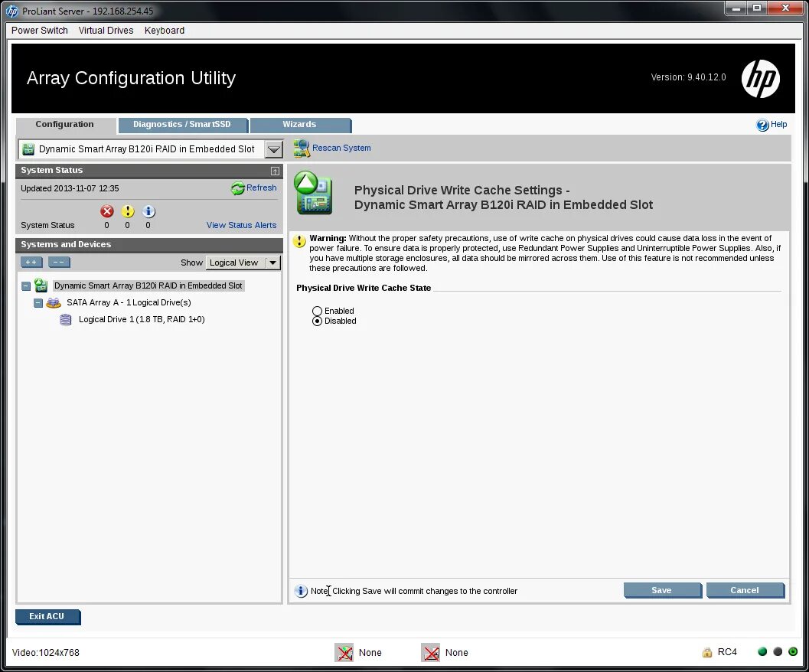
Task: Click the System Status panel header
Action: pos(149,171)
